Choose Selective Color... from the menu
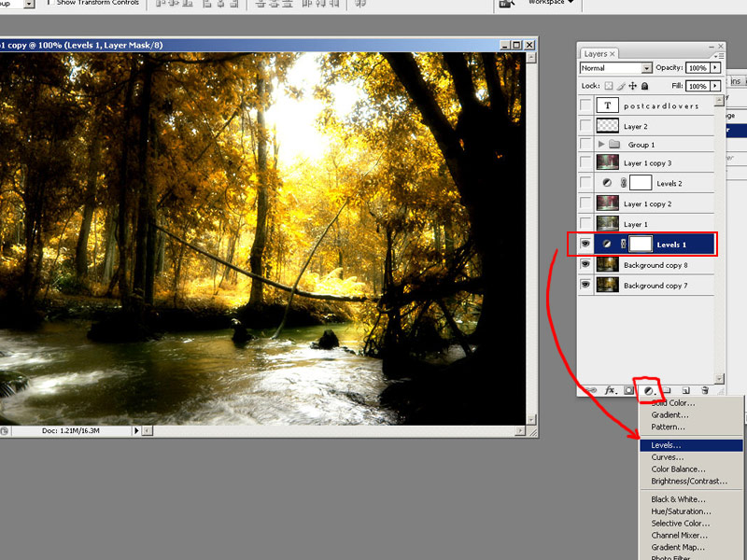 point(691,524)
